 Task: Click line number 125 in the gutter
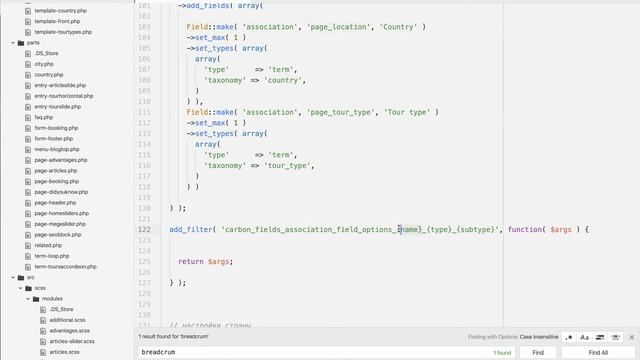[x=144, y=261]
